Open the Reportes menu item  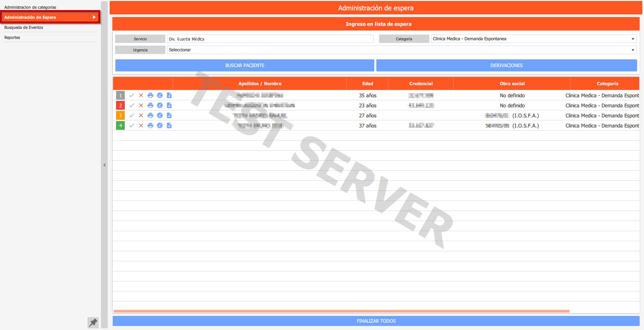12,38
